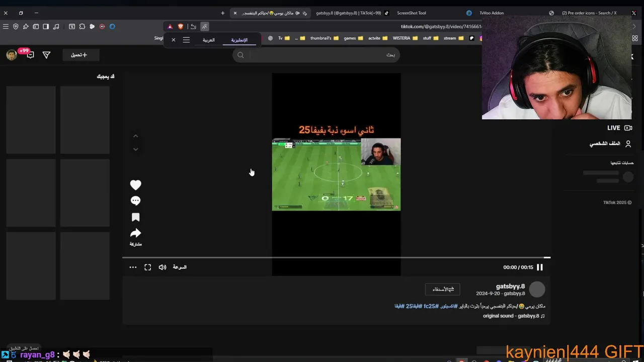
Task: Click the Brave Shields lion icon
Action: 181,27
